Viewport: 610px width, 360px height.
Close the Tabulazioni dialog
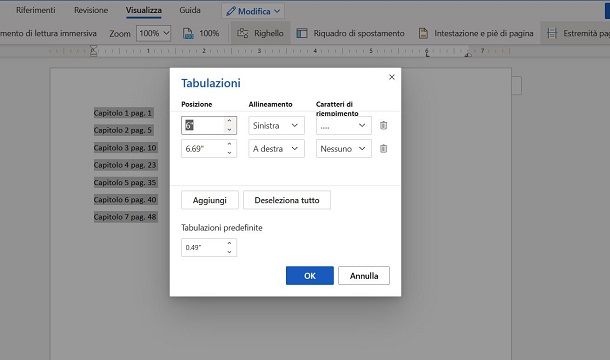coord(392,77)
